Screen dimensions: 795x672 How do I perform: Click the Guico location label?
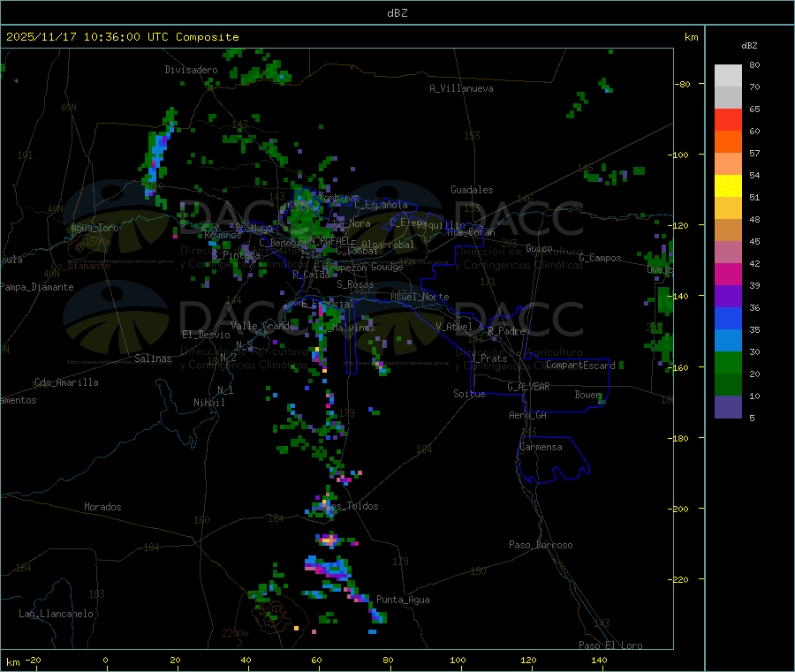tap(539, 248)
